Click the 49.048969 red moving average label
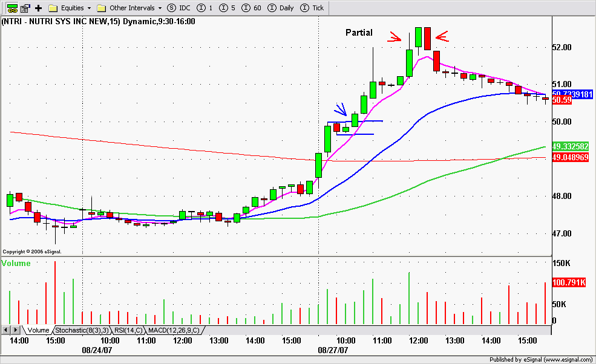This screenshot has height=364, width=596. (570, 157)
